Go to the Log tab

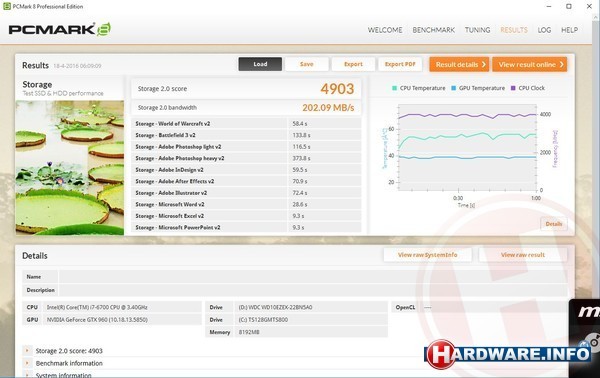point(544,30)
